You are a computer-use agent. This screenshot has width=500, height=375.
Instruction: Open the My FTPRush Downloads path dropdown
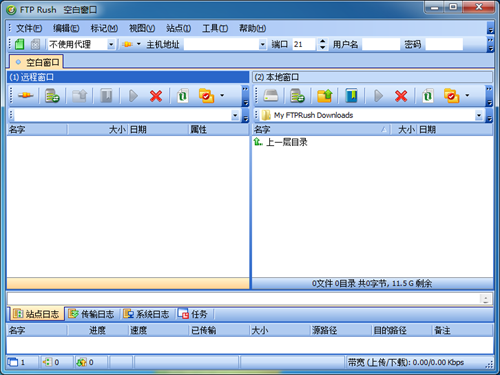[479, 115]
